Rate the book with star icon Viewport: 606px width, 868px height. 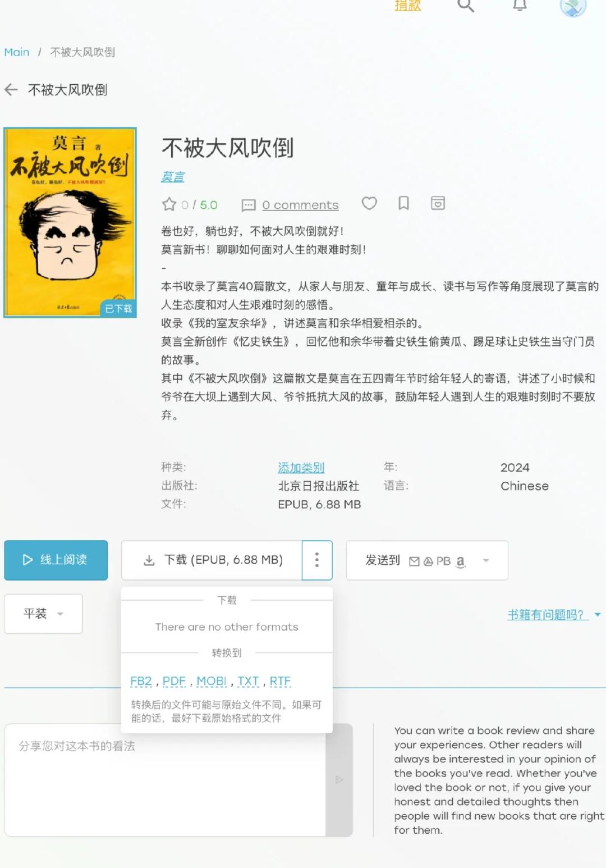[x=169, y=204]
